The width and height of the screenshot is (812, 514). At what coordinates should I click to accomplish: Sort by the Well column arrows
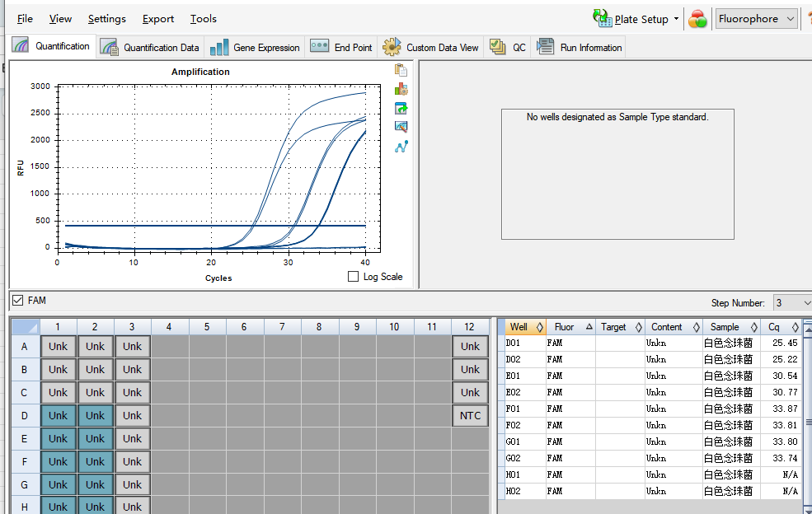tap(540, 327)
